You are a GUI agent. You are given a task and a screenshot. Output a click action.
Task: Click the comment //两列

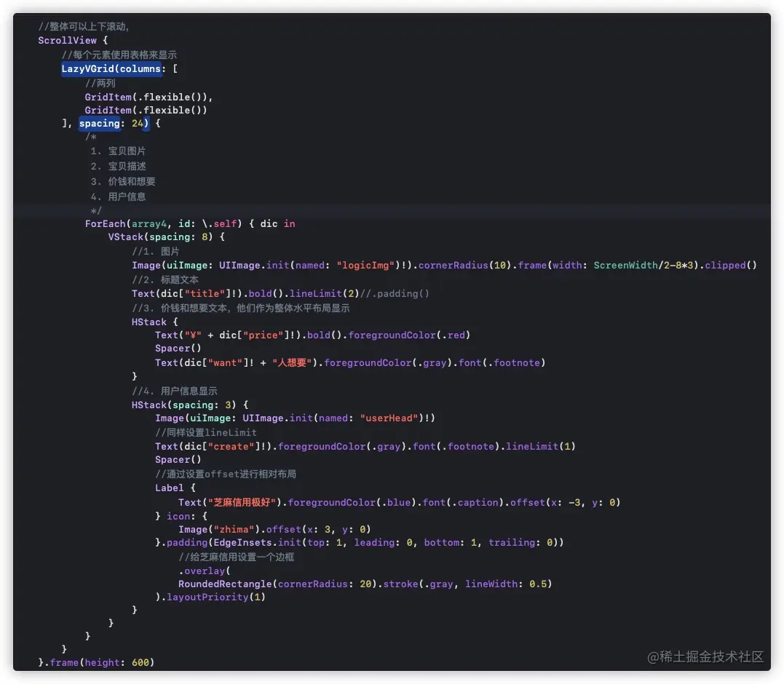(100, 83)
